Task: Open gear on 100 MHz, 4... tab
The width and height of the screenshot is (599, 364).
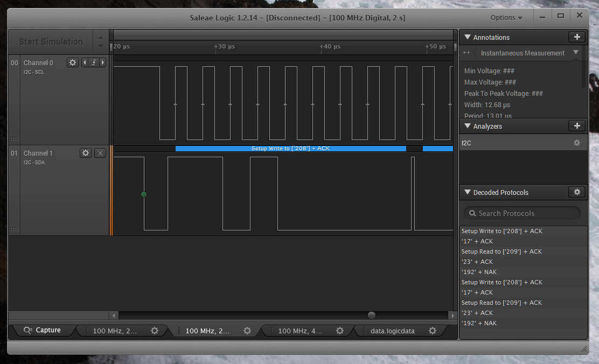Action: click(x=339, y=331)
